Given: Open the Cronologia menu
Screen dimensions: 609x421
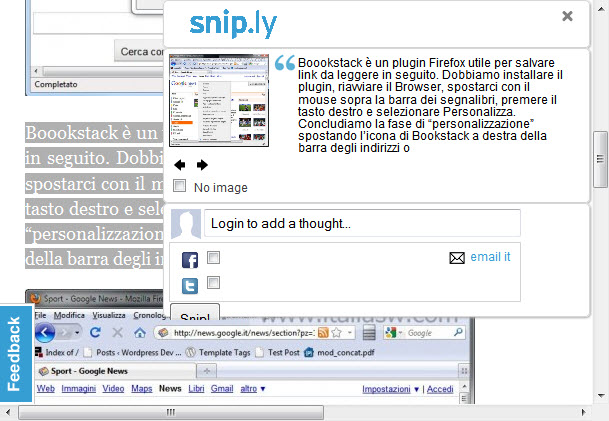Looking at the screenshot, I should tap(150, 315).
